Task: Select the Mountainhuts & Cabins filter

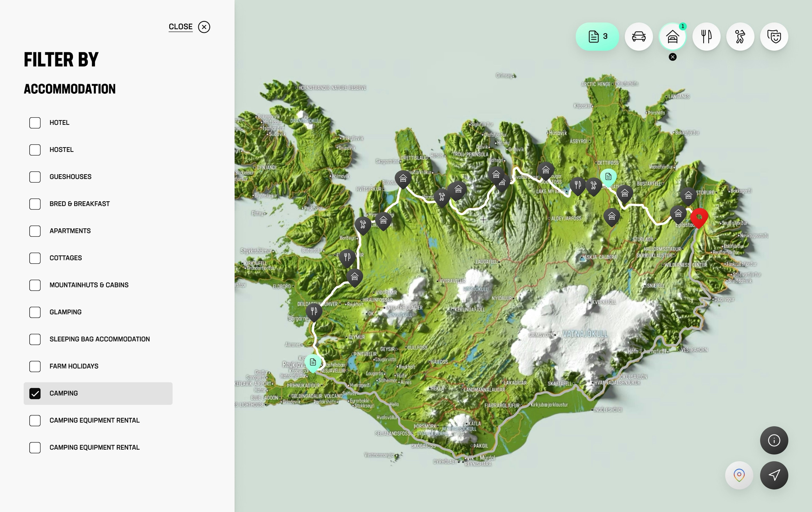Action: pos(35,285)
